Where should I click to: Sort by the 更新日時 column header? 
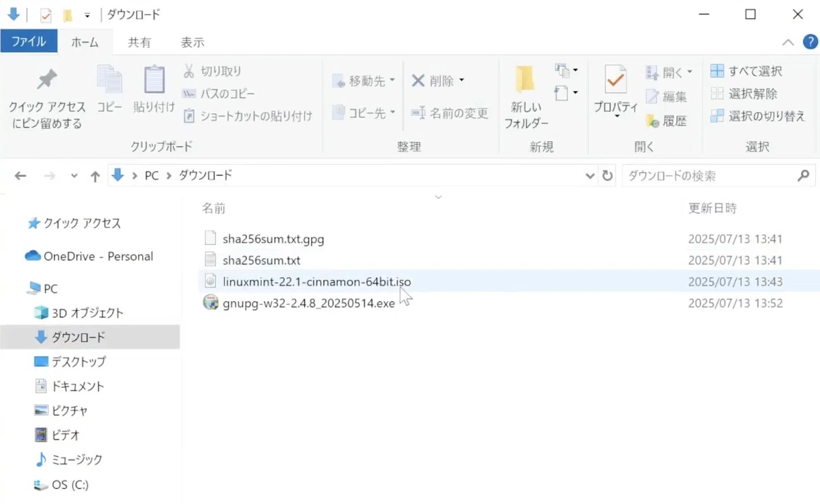[713, 208]
